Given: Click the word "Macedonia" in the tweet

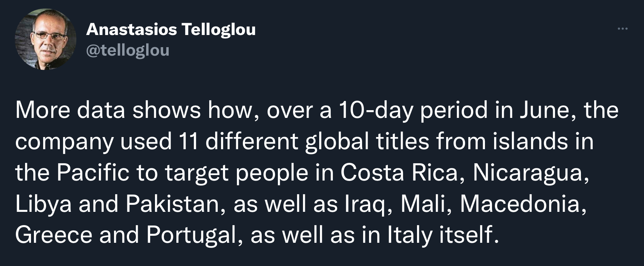Looking at the screenshot, I should [520, 204].
